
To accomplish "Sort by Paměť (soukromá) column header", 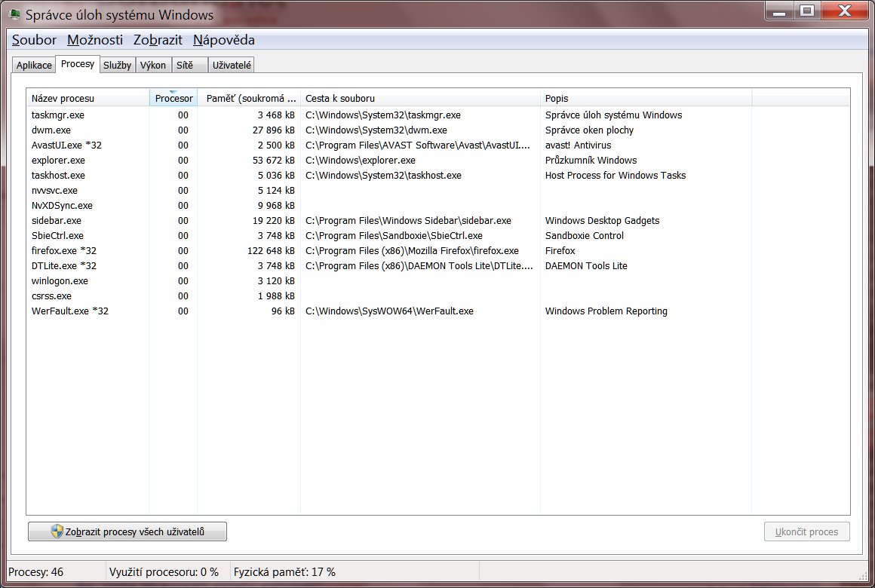I will click(x=249, y=98).
